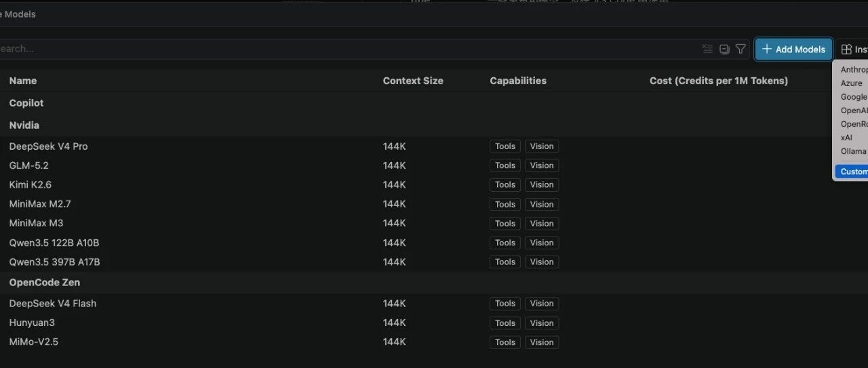
Task: Click the 144K context size of GLM-5.2
Action: click(395, 165)
